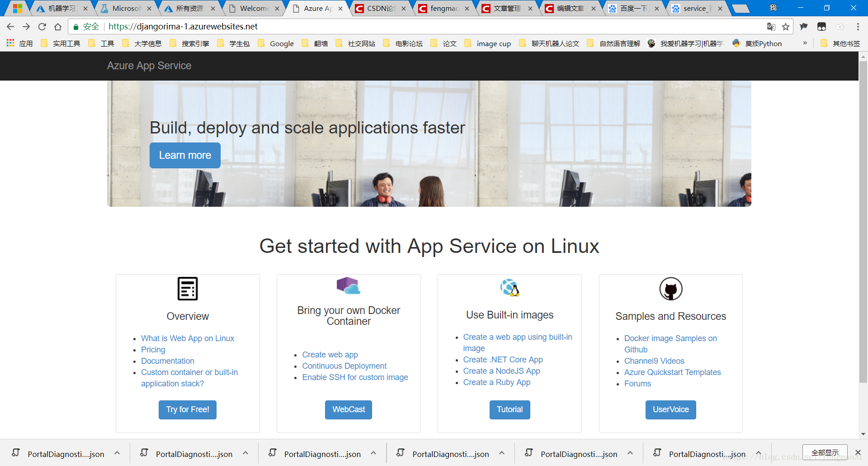
Task: Open the browser home page
Action: click(58, 27)
